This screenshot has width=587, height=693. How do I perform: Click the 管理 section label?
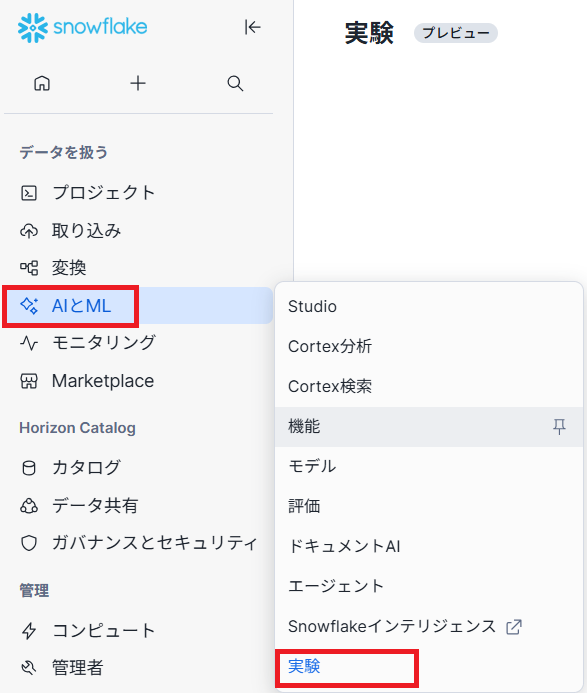[x=34, y=590]
